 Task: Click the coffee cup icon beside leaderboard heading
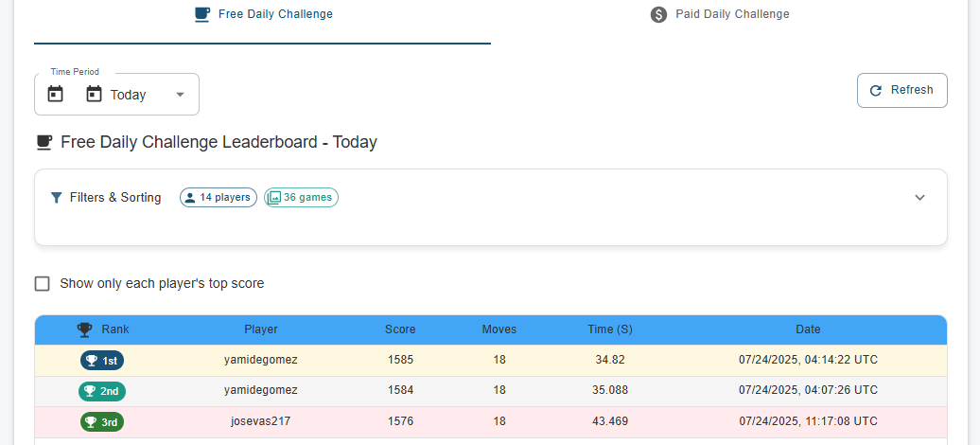click(x=44, y=143)
